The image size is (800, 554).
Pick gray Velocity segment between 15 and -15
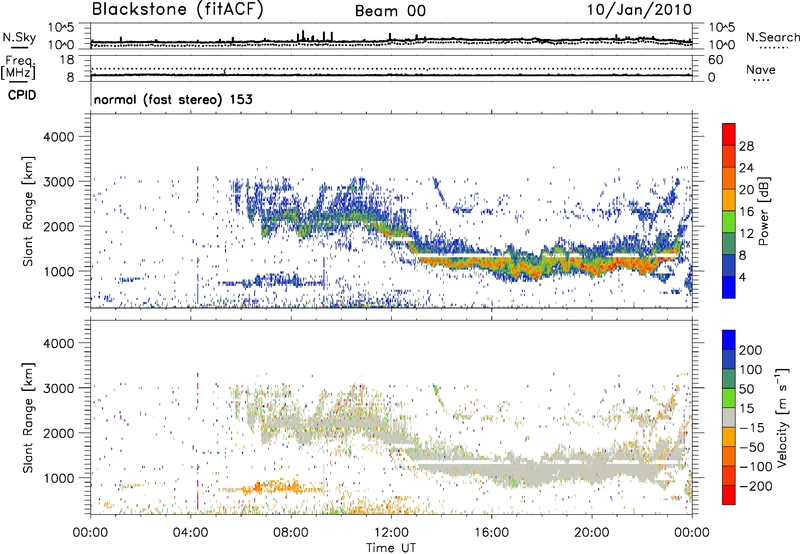(x=729, y=417)
